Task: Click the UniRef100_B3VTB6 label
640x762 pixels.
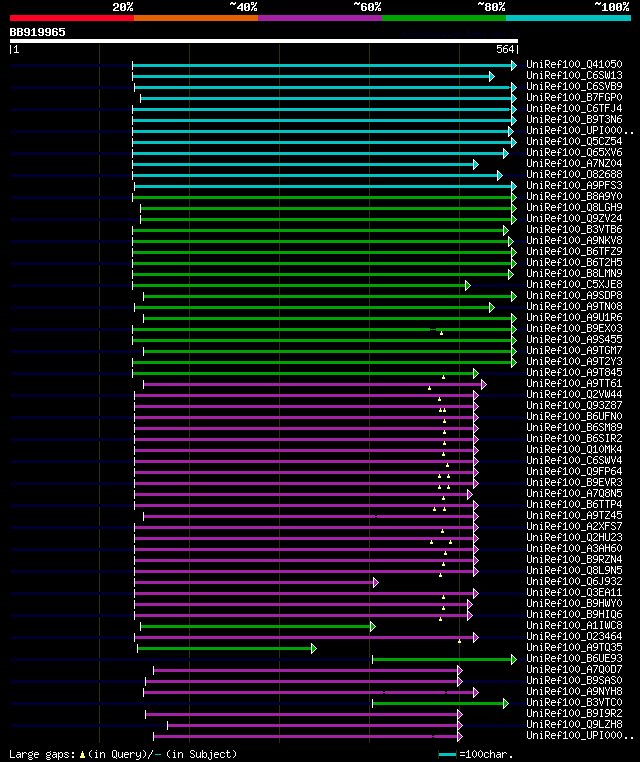Action: 574,229
